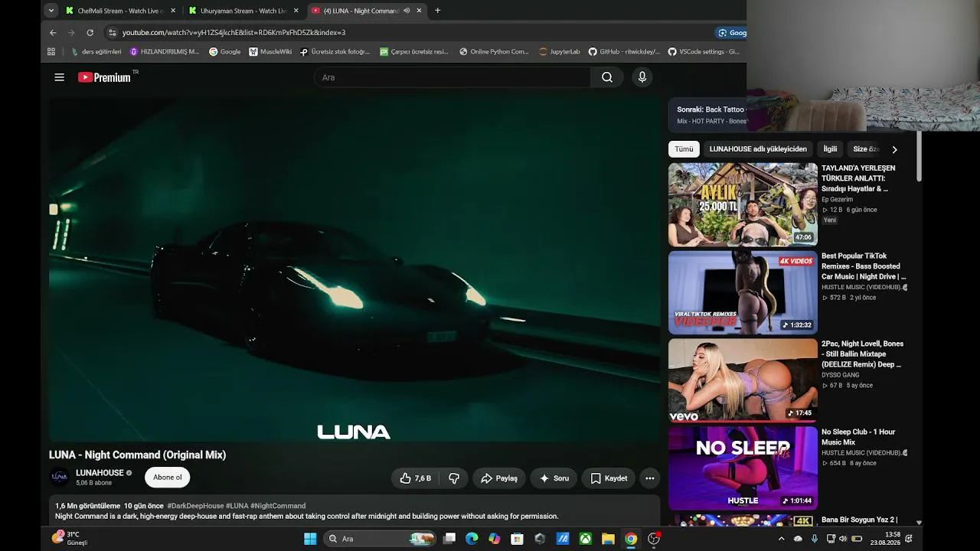Show hidden system tray icons chevron

(780, 539)
